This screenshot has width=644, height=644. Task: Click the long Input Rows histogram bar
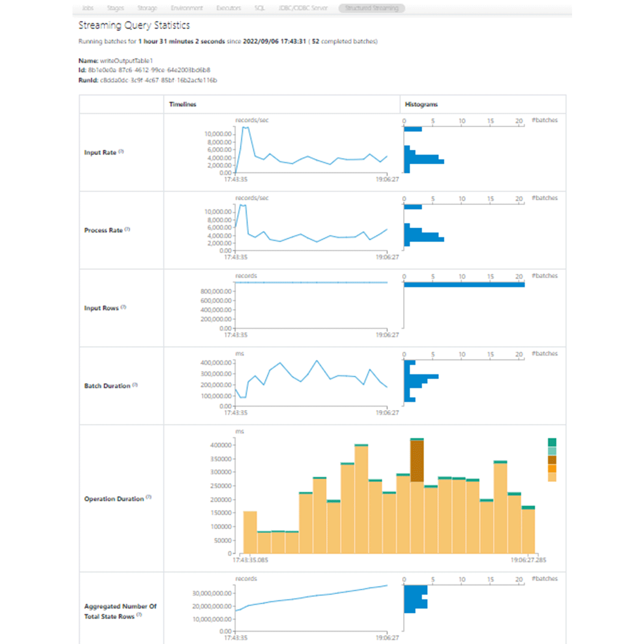click(464, 284)
